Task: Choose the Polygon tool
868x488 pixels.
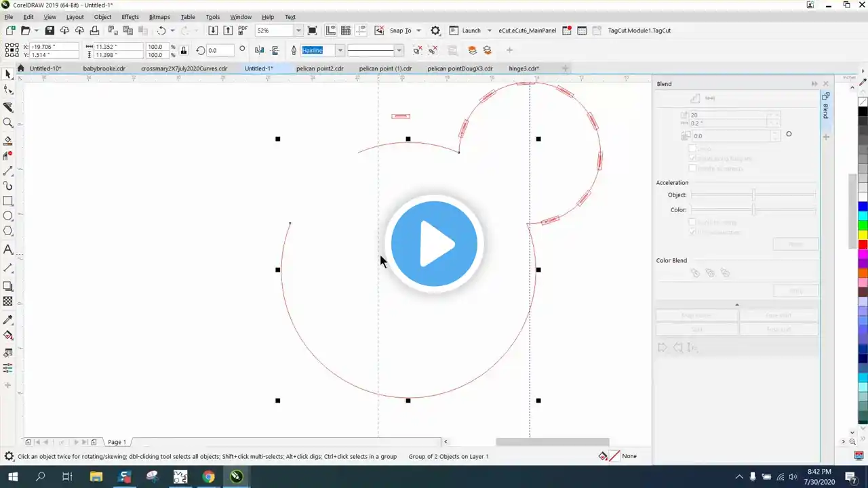Action: [x=8, y=232]
